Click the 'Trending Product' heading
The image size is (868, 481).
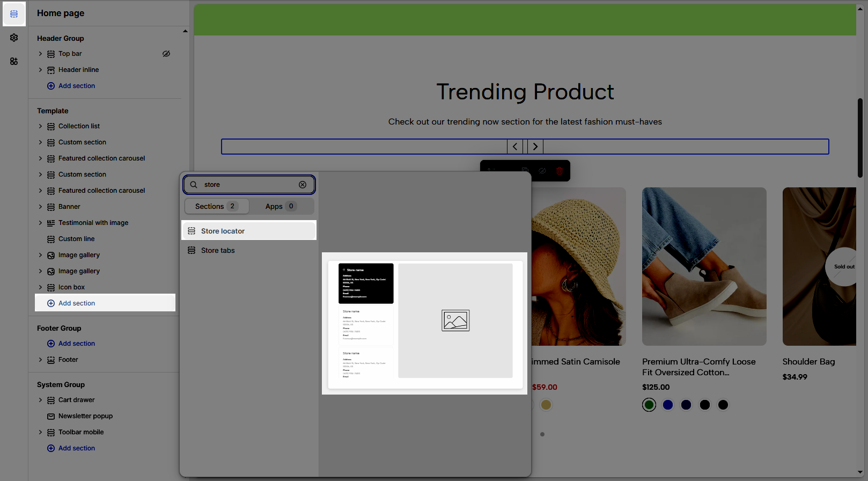[525, 92]
